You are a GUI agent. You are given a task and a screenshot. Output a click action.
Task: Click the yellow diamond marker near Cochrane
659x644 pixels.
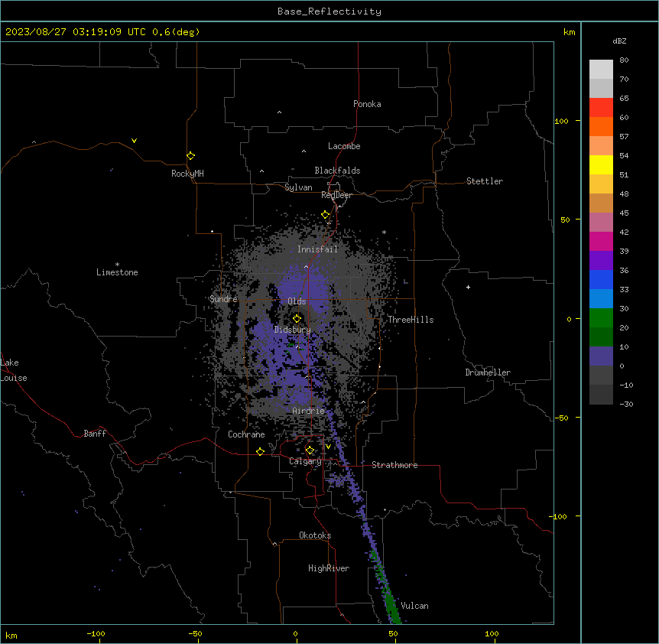coord(260,451)
